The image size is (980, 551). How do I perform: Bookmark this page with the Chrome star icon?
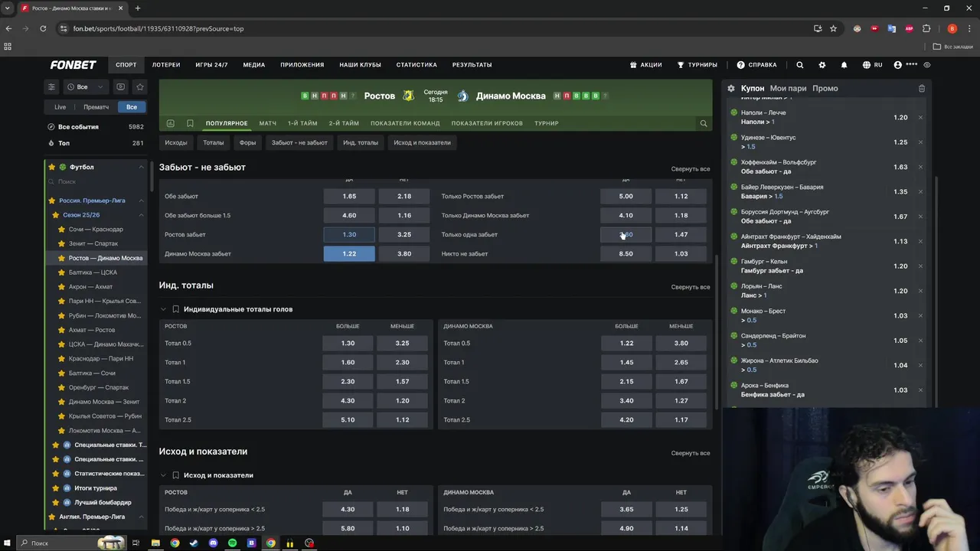point(833,28)
